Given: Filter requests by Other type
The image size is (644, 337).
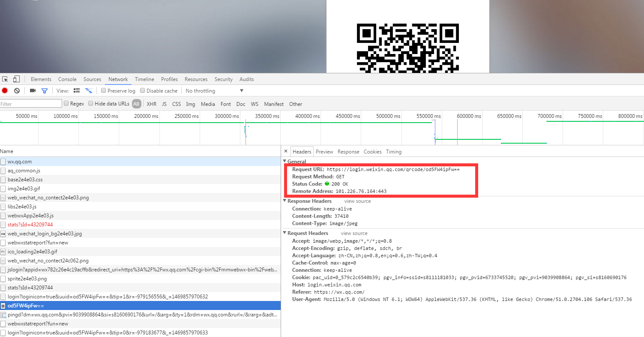Looking at the screenshot, I should [x=296, y=104].
